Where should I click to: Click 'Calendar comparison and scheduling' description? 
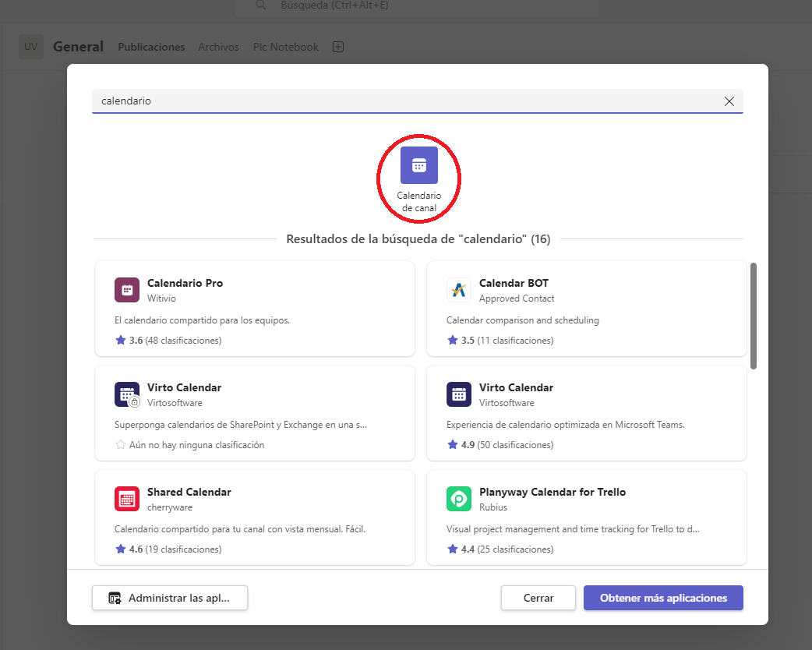pos(523,320)
